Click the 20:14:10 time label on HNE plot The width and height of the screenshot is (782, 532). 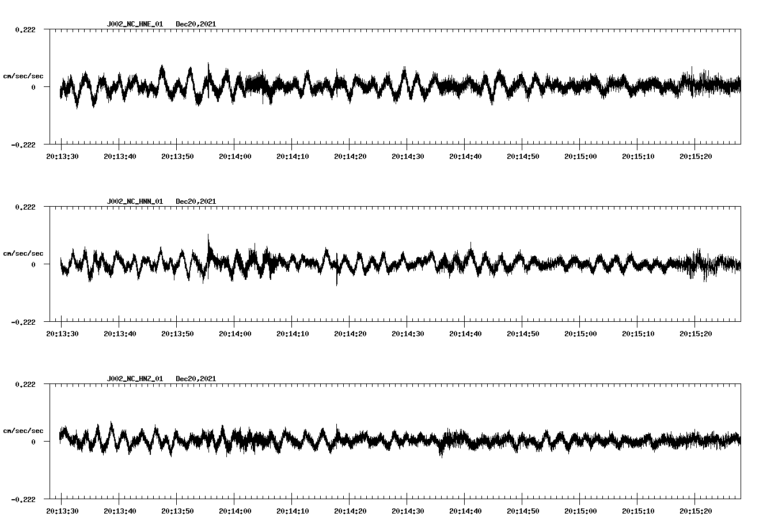[293, 157]
